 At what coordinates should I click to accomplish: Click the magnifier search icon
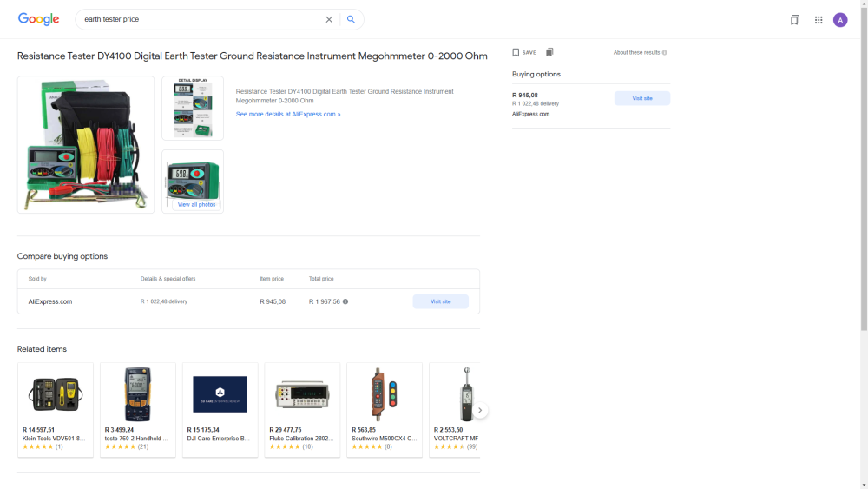(x=351, y=19)
